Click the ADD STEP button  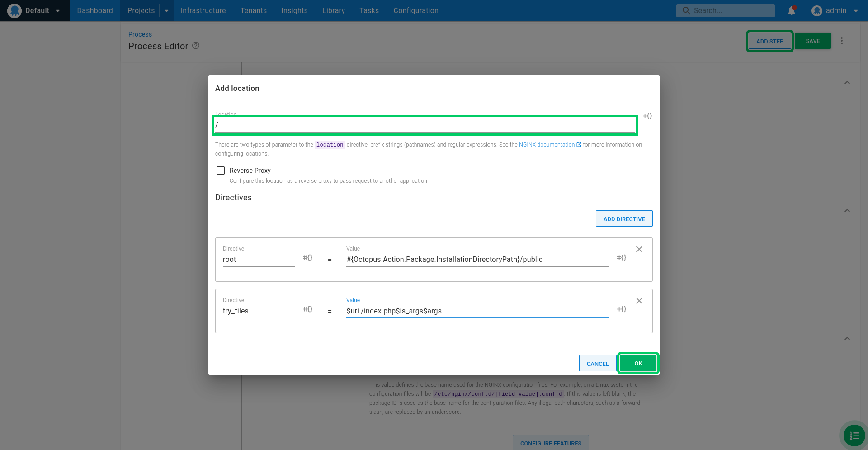point(770,41)
